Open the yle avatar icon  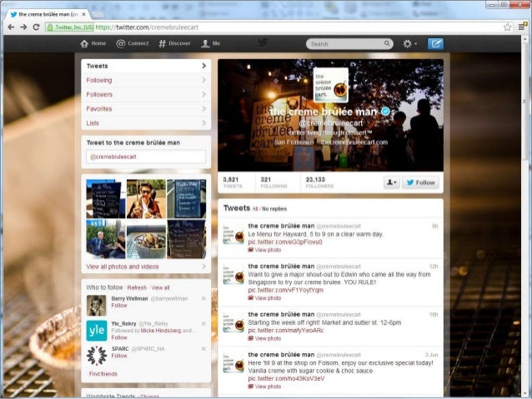coord(97,330)
